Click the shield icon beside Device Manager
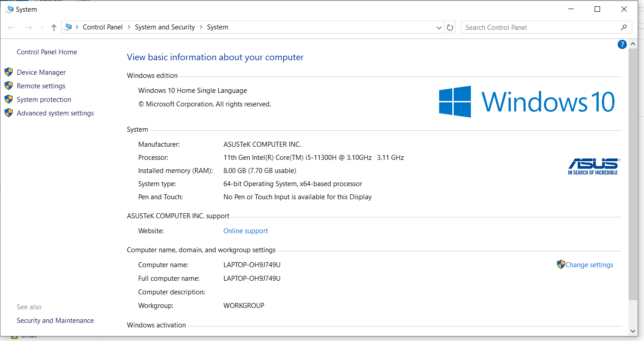Viewport: 644px width, 341px height. click(9, 72)
